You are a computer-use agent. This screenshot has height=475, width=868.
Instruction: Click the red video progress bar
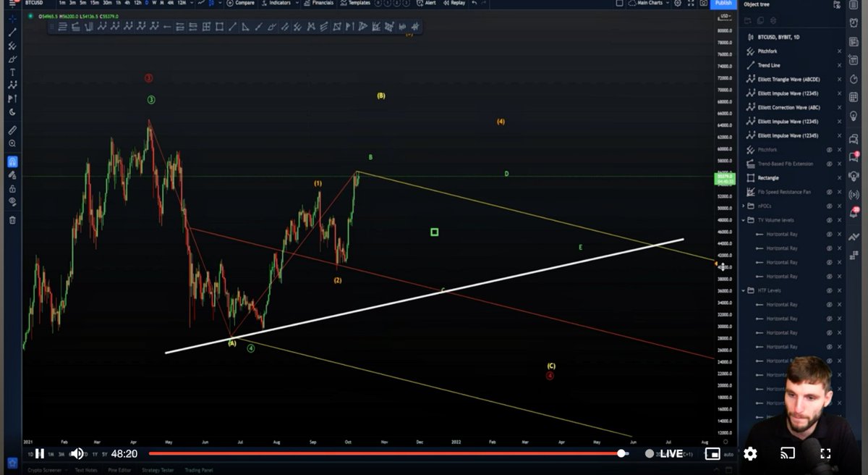(x=383, y=454)
